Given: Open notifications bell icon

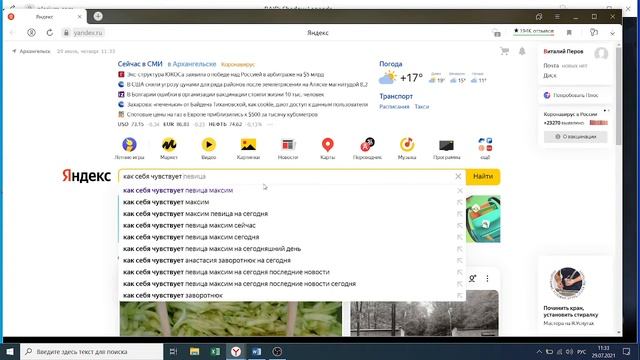Looking at the screenshot, I should point(522,51).
